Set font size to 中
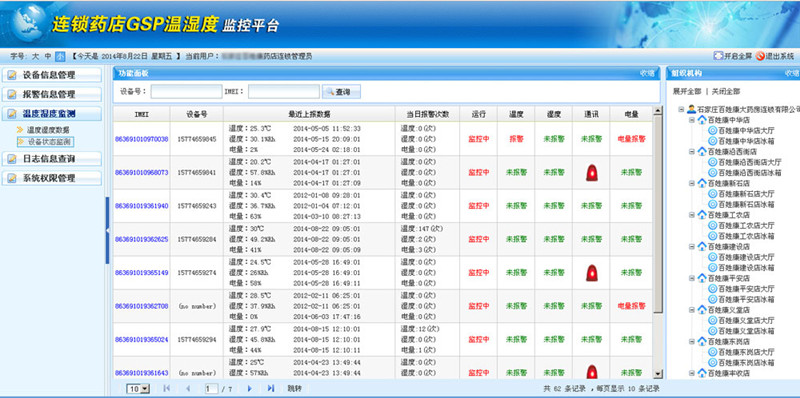800x398 pixels. pos(48,56)
